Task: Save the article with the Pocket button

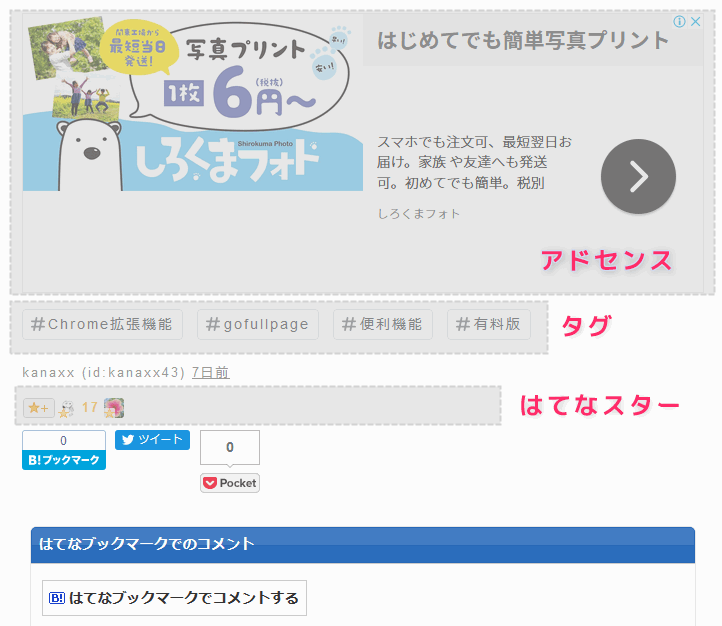Action: (230, 483)
